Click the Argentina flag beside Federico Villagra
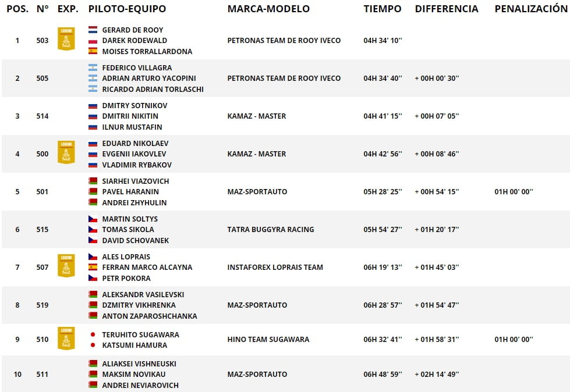This screenshot has width=570, height=392. point(93,67)
